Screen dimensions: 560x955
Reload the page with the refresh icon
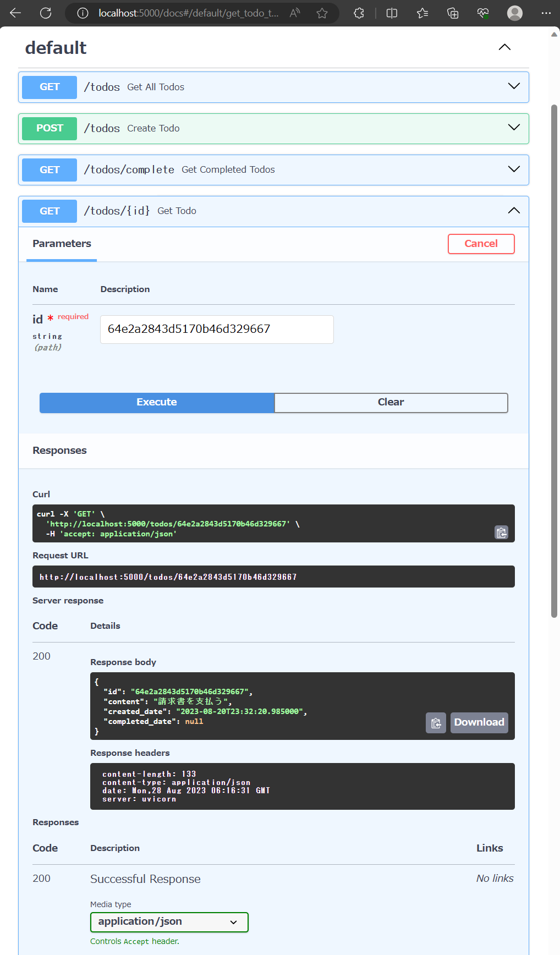point(46,13)
